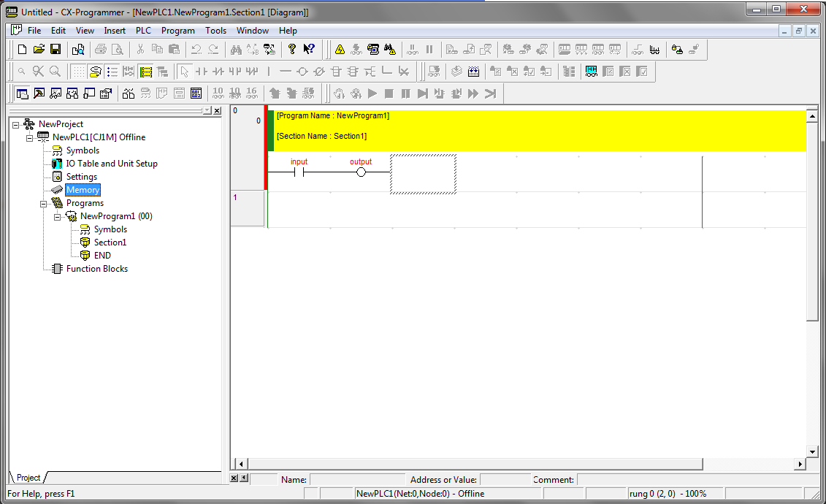The width and height of the screenshot is (826, 504).
Task: Click the cyan ladder monitor icon
Action: click(x=591, y=72)
